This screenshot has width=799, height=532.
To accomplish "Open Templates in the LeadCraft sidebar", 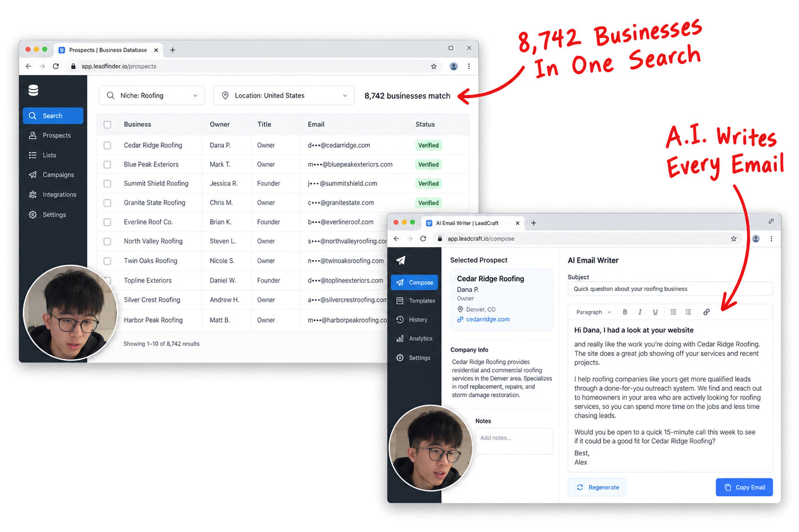I will (x=415, y=301).
